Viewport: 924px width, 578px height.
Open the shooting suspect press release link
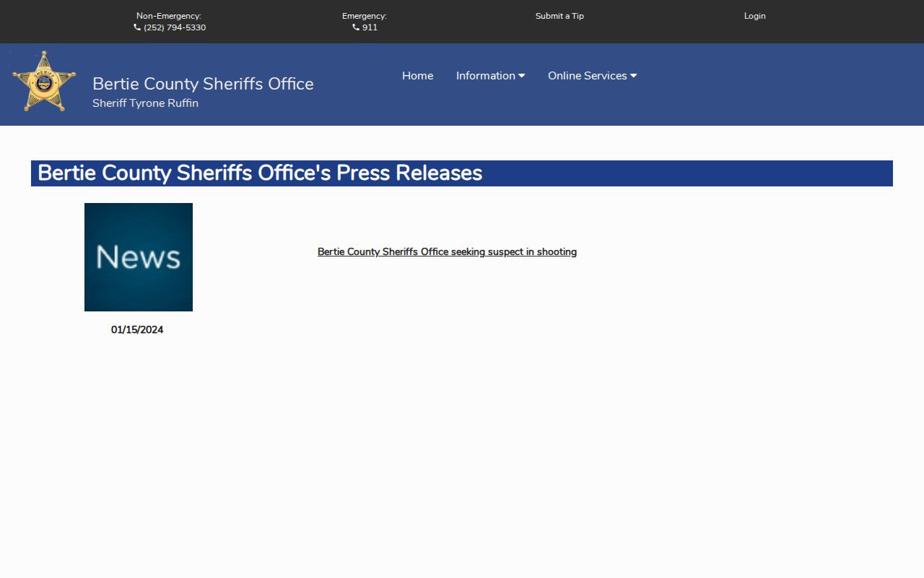coord(447,252)
